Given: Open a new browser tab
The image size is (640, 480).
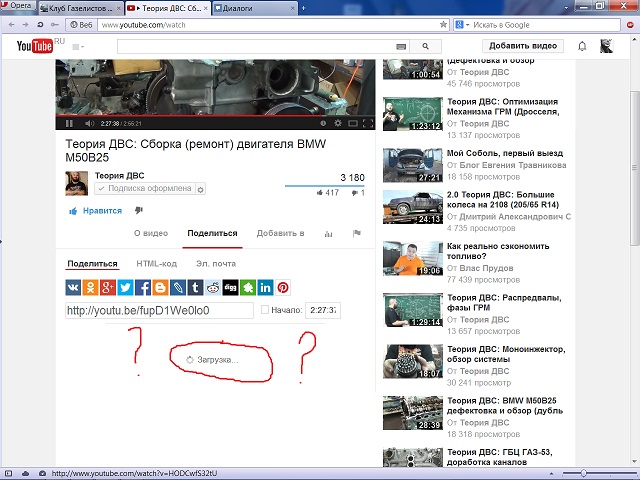Looking at the screenshot, I should [x=303, y=8].
